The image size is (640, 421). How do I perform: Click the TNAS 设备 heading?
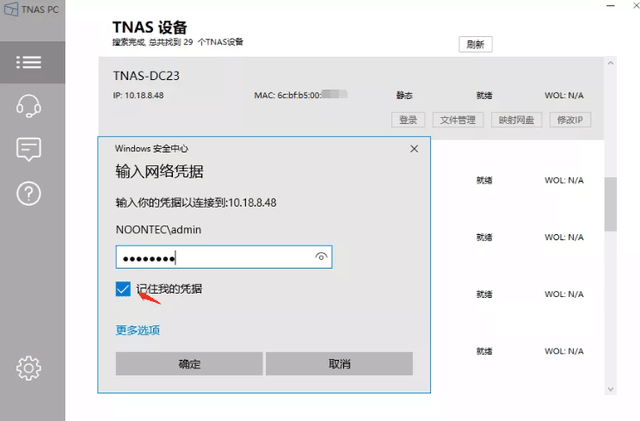tap(150, 27)
